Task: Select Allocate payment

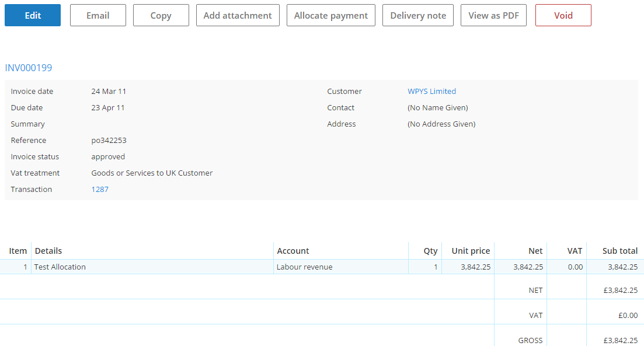Action: [331, 15]
